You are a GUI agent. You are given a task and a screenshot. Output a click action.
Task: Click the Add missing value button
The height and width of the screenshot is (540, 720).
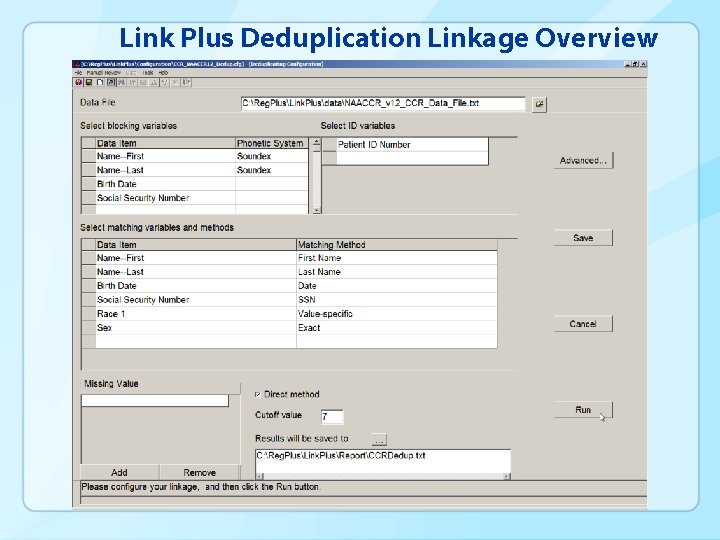(x=119, y=472)
